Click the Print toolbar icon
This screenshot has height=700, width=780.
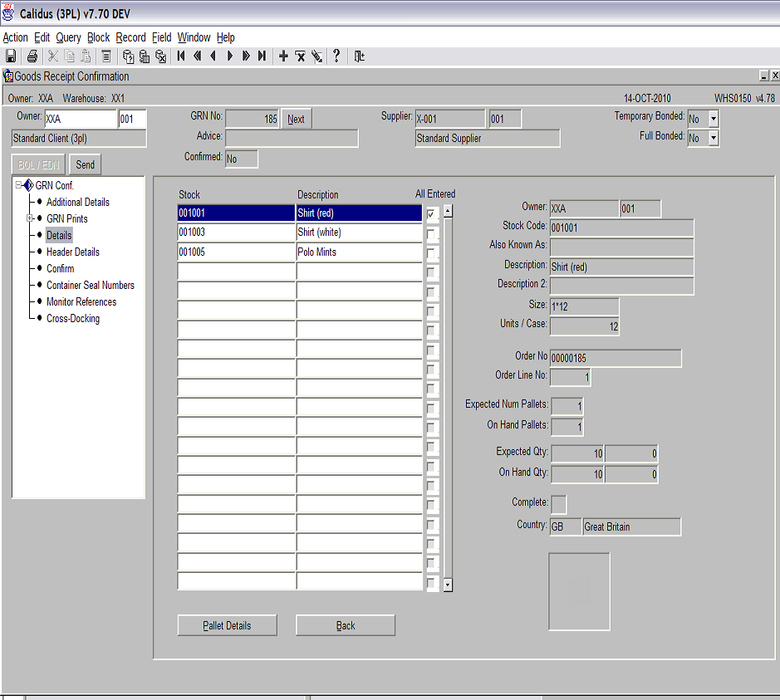pyautogui.click(x=32, y=56)
